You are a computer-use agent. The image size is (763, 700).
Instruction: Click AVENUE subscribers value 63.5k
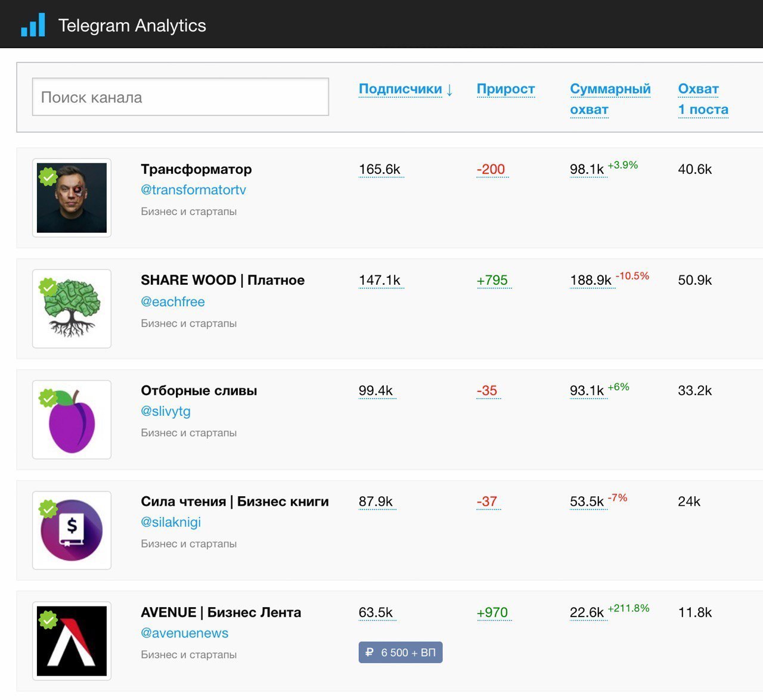(376, 612)
